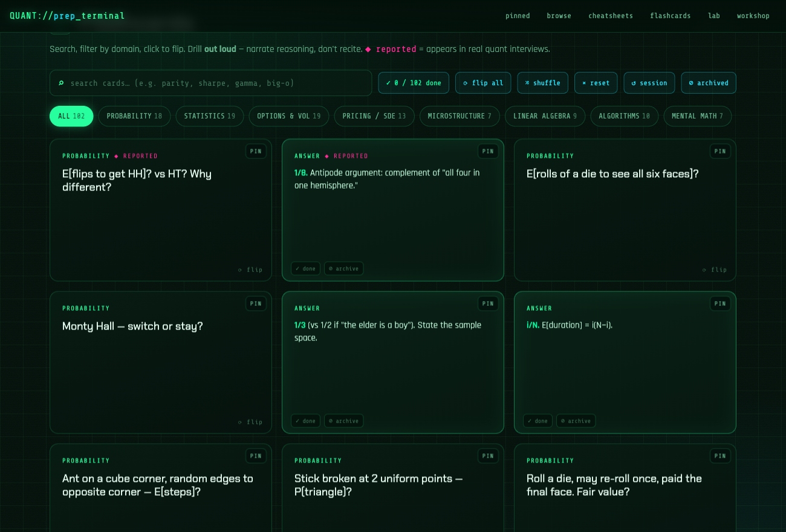
Task: Mark the 1/3 sample space card done
Action: pyautogui.click(x=305, y=421)
